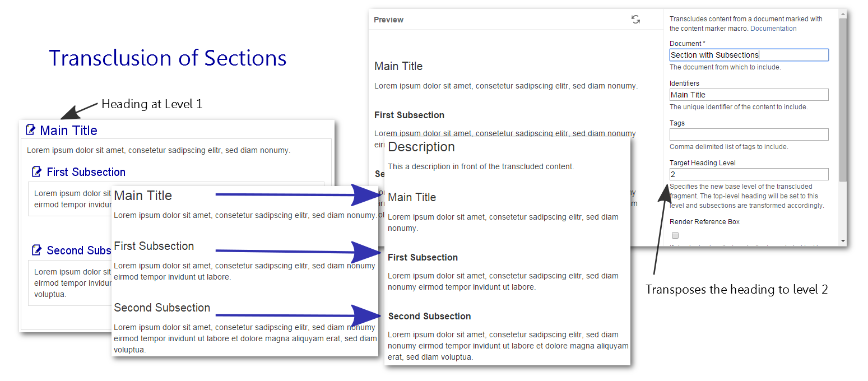The width and height of the screenshot is (868, 381).
Task: Click the edit icon beside Second Subs heading
Action: (x=37, y=250)
